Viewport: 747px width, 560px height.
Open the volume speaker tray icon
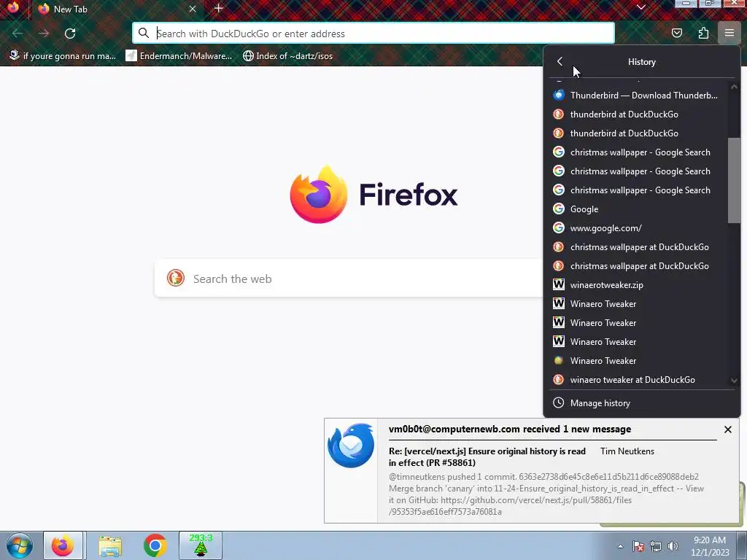[x=673, y=546]
